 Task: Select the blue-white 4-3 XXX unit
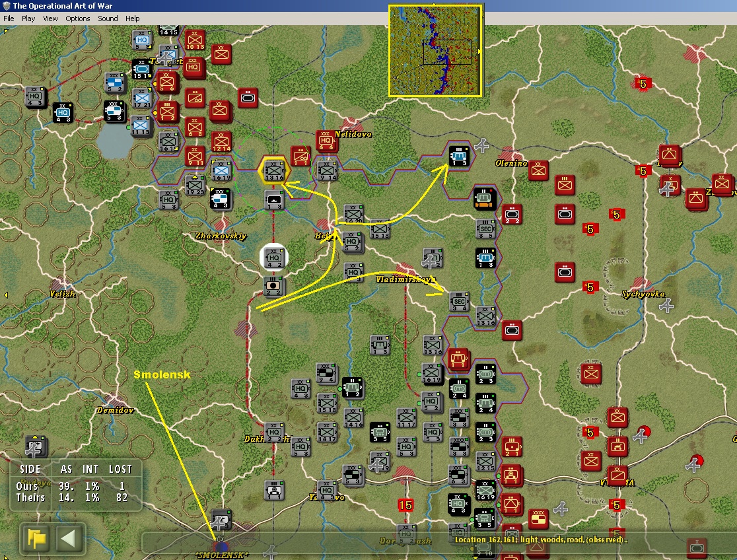coord(221,199)
